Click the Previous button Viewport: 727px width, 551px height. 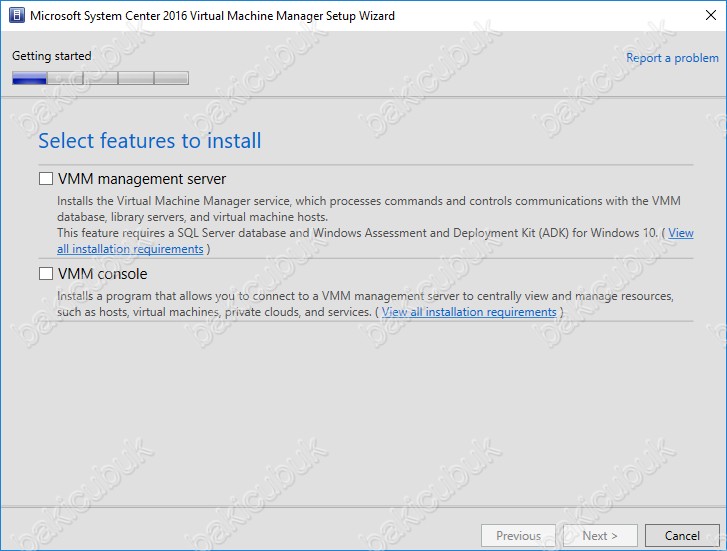[518, 536]
